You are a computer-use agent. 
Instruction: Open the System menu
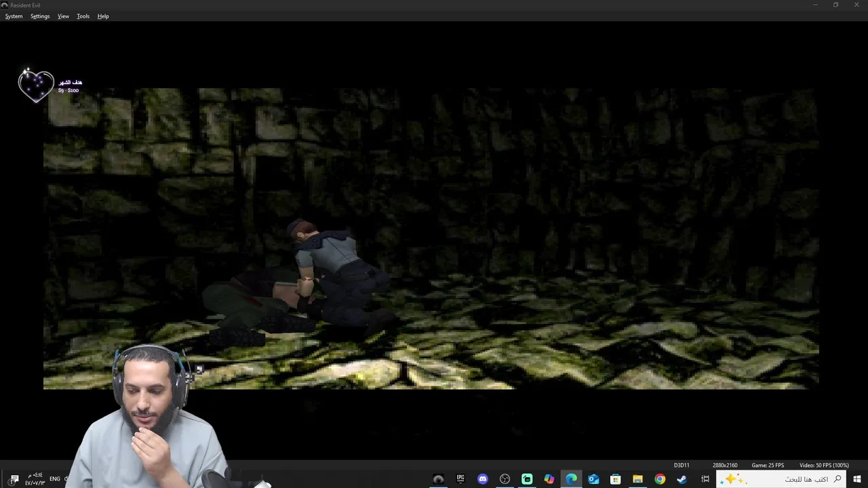14,16
